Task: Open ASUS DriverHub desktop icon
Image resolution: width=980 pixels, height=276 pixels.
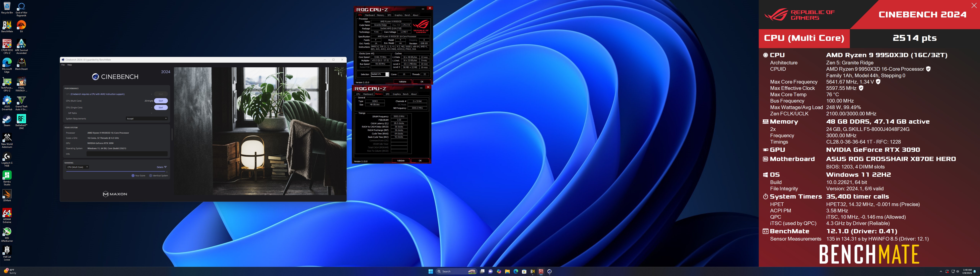Action: [7, 103]
